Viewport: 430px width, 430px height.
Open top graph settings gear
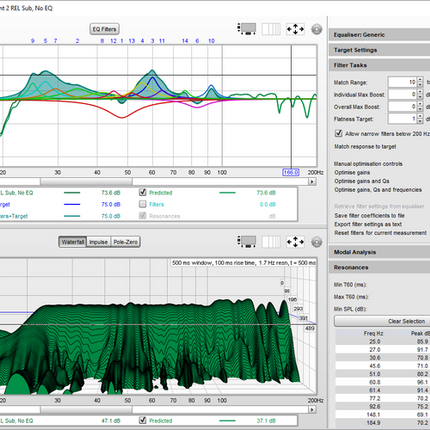pyautogui.click(x=317, y=29)
